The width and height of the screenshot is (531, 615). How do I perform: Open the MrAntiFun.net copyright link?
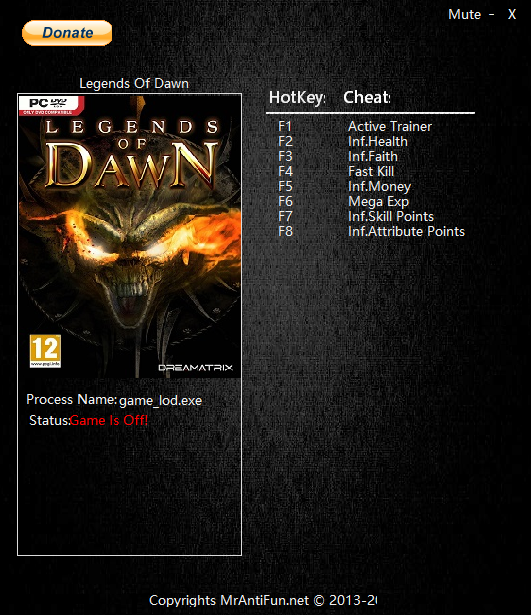coord(265,600)
